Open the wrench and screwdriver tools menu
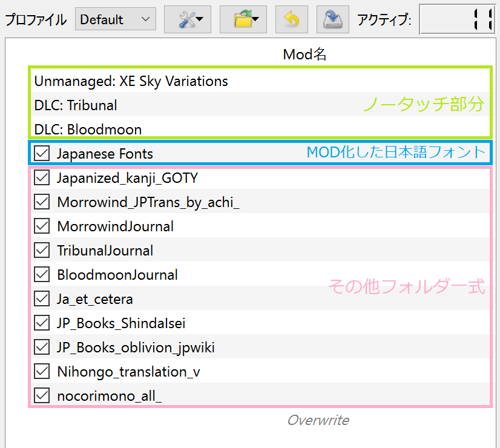Screen dimensions: 500x448 tap(191, 20)
